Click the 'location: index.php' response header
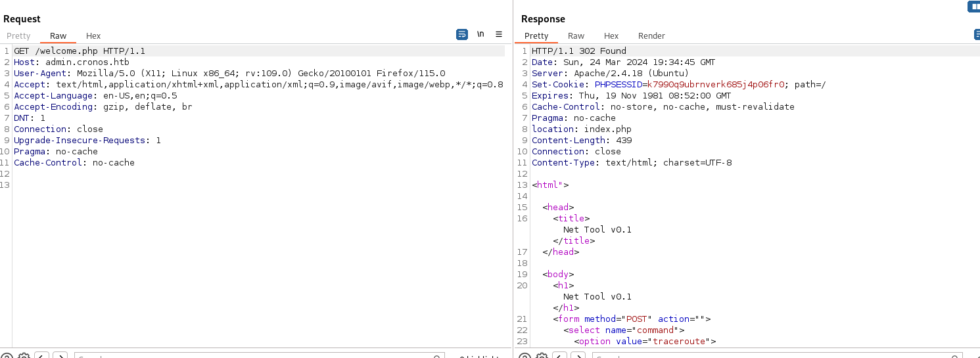The image size is (980, 358). (x=582, y=129)
